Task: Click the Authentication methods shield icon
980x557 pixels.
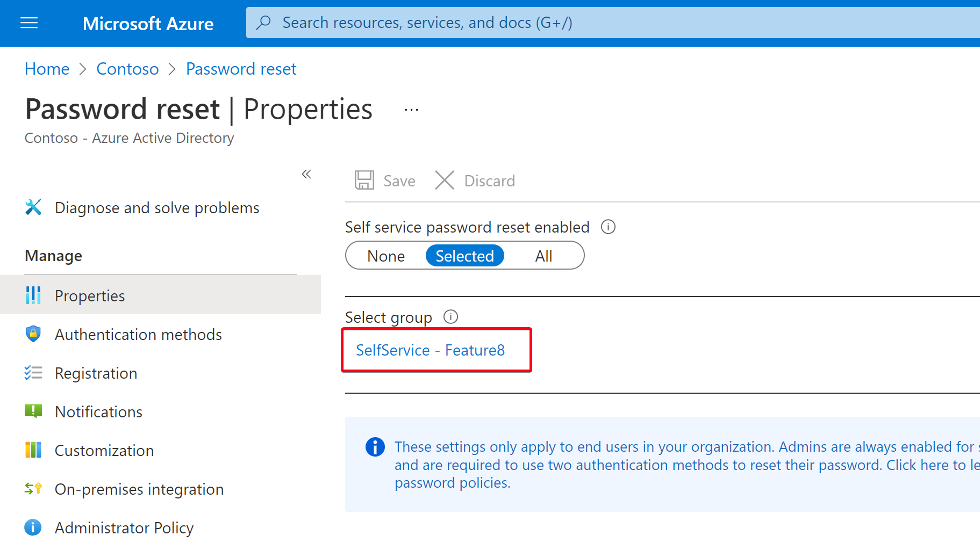Action: (x=33, y=334)
